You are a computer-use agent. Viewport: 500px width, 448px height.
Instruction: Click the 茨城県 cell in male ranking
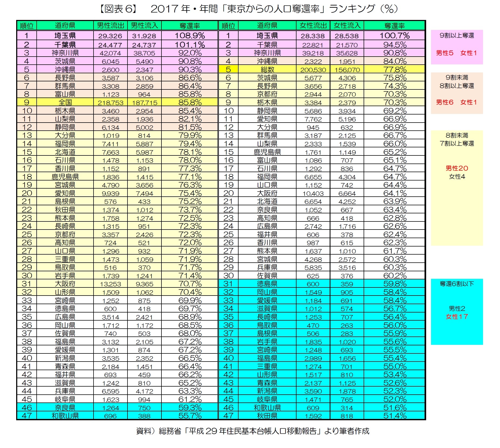(x=65, y=61)
